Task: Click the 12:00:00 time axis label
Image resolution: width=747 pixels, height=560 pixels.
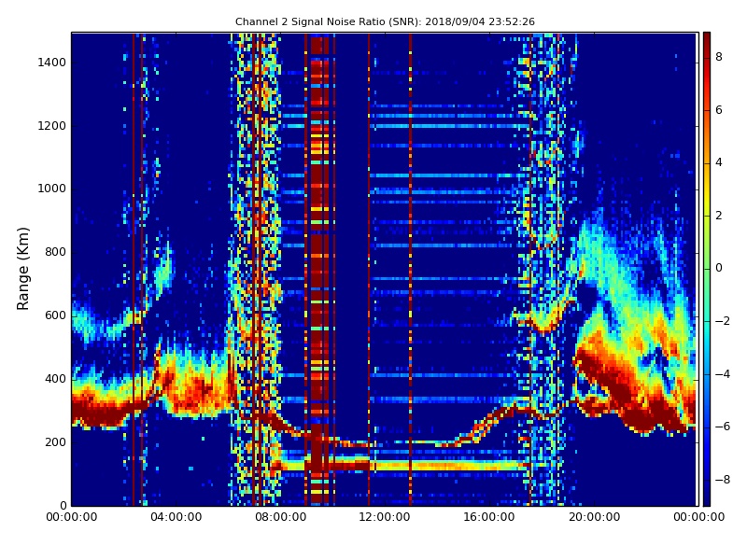Action: [x=385, y=517]
